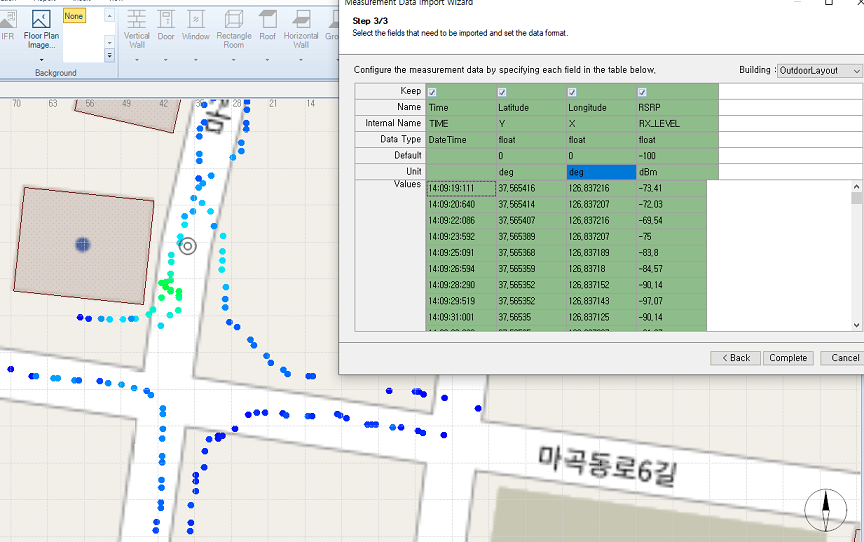
Task: Click the RX_LEVEL internal name cell
Action: tap(677, 123)
